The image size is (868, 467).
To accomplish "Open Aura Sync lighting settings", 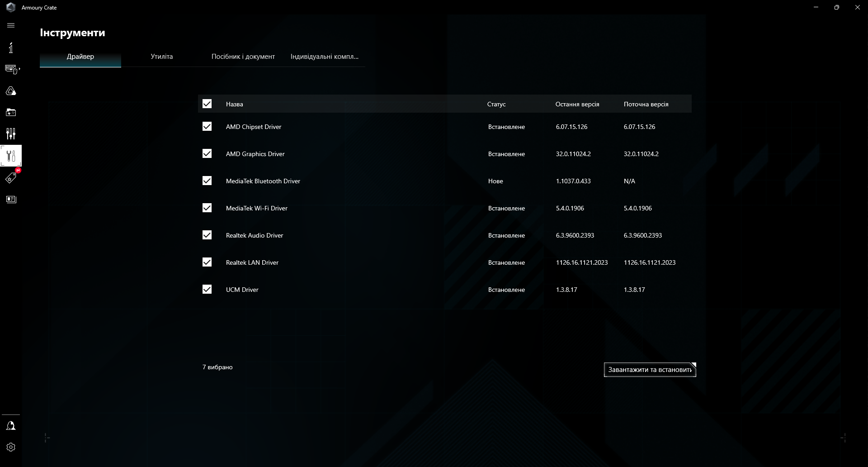I will tap(11, 91).
